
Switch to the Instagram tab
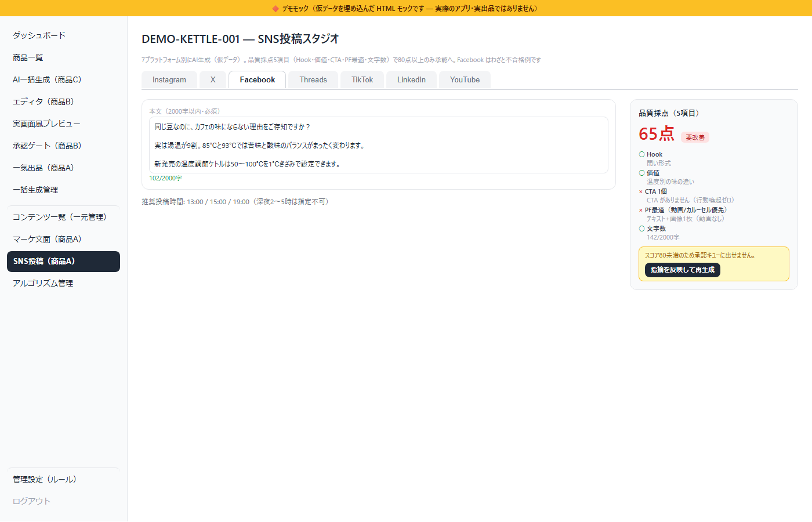pyautogui.click(x=169, y=80)
